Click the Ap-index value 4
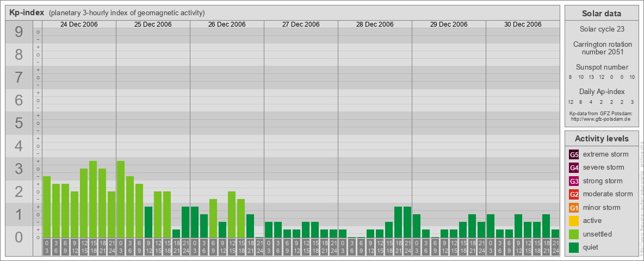644x261 pixels. (x=591, y=102)
